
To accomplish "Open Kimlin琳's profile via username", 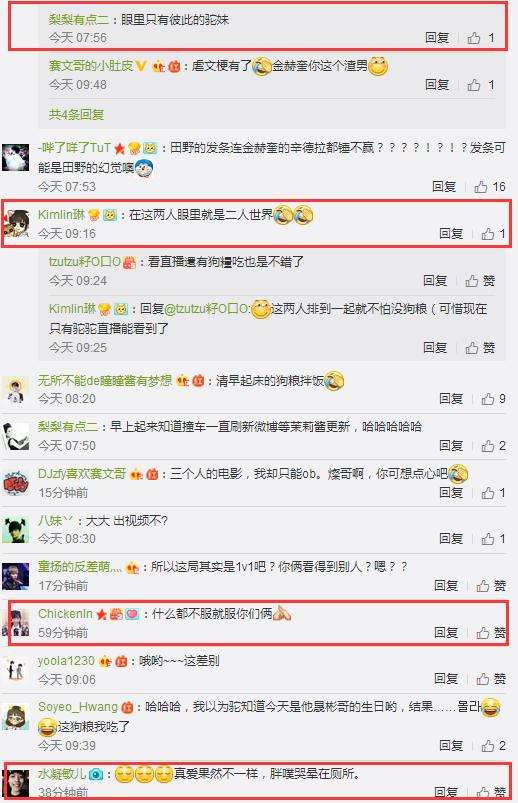I will (61, 215).
